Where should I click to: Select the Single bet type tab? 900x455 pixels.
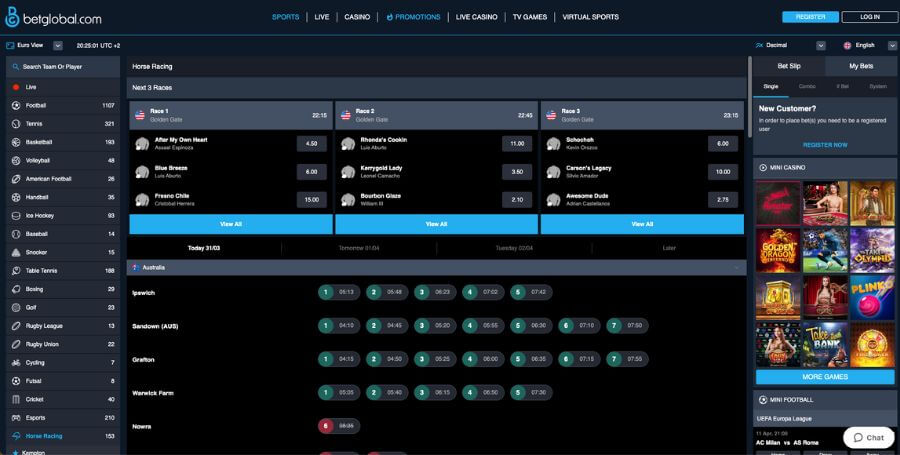(x=771, y=87)
